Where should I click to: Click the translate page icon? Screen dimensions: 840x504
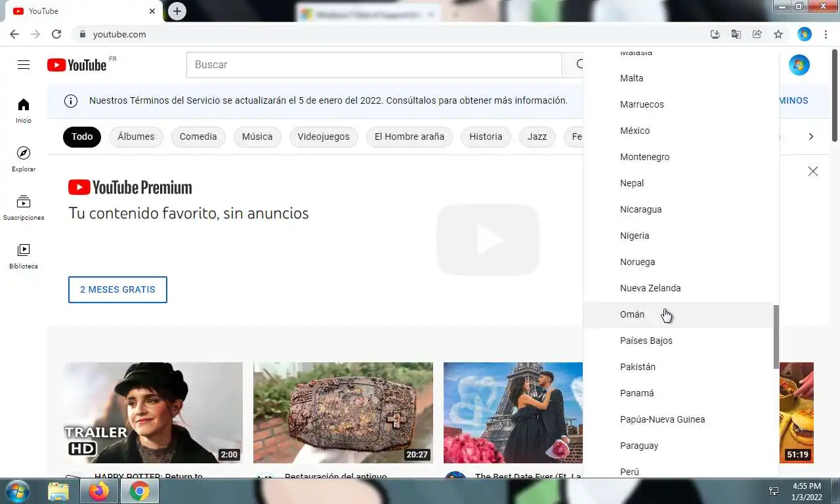point(736,34)
